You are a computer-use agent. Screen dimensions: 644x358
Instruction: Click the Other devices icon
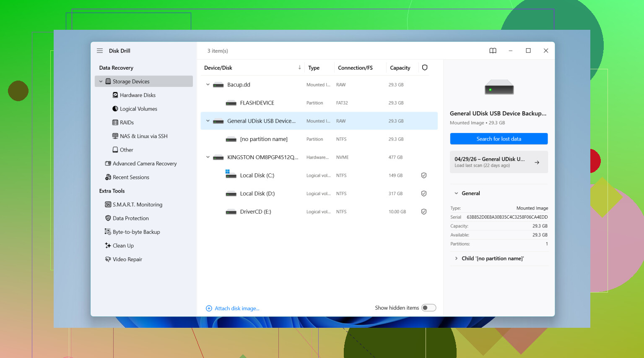tap(115, 150)
